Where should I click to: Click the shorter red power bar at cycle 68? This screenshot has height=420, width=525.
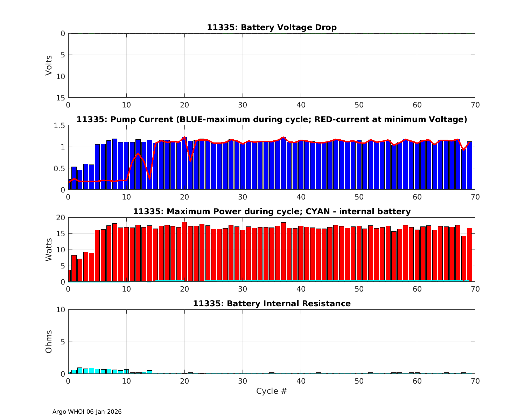[464, 259]
